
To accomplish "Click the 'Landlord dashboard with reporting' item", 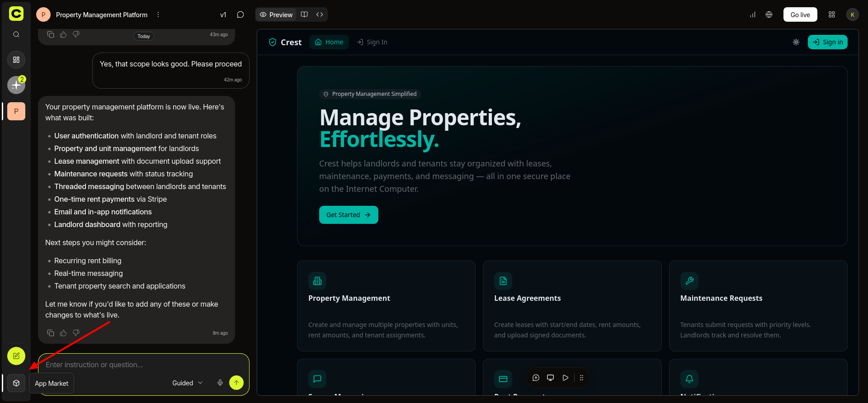I will [x=111, y=224].
